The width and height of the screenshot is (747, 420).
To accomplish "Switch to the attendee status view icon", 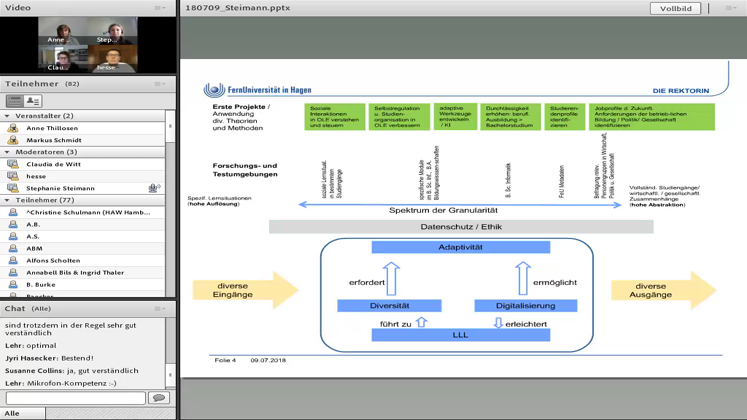I will coord(33,101).
